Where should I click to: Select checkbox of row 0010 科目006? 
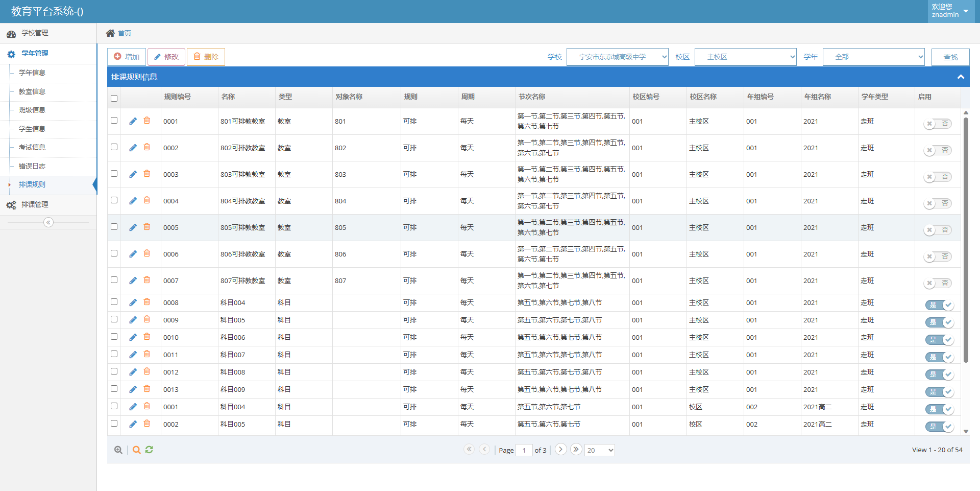(114, 337)
